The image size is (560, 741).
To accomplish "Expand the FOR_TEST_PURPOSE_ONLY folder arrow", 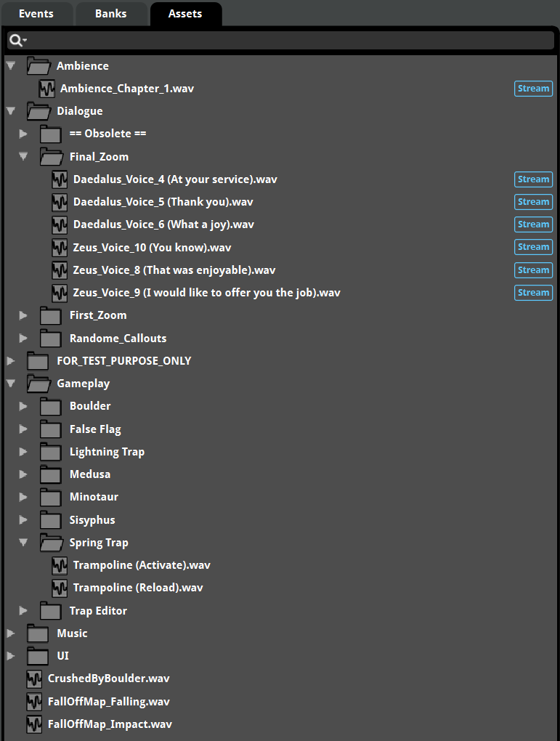I will (11, 360).
